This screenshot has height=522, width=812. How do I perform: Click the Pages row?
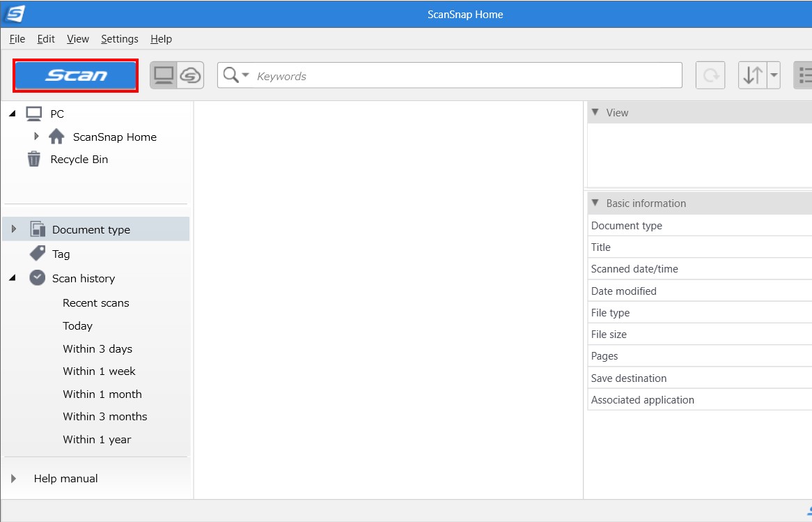[x=700, y=356]
